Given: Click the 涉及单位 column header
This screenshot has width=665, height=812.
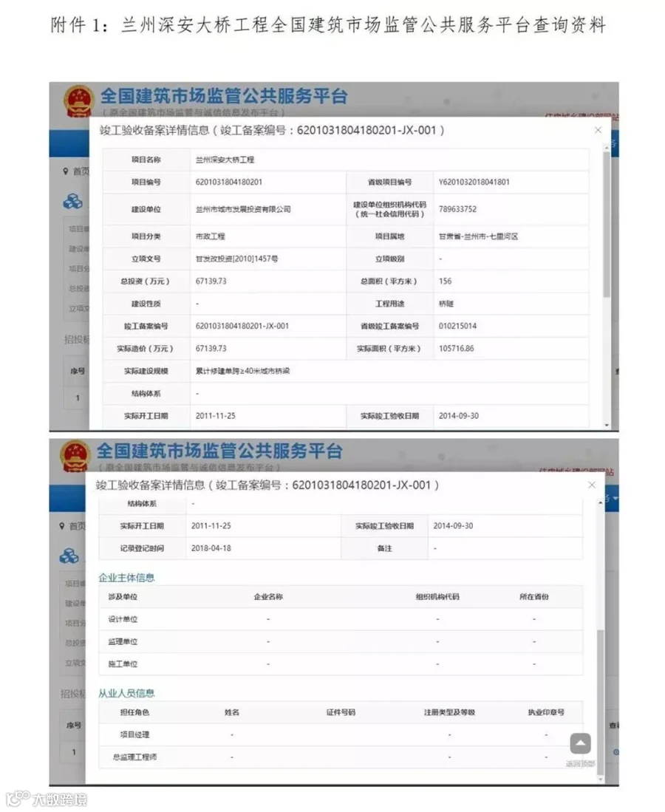Looking at the screenshot, I should 123,596.
